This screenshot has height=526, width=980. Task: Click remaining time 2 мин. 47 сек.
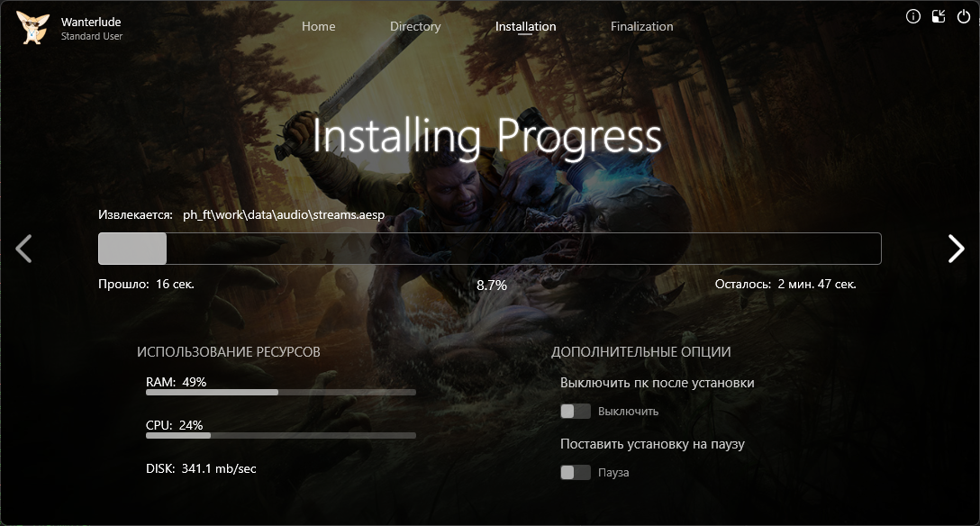coord(817,285)
